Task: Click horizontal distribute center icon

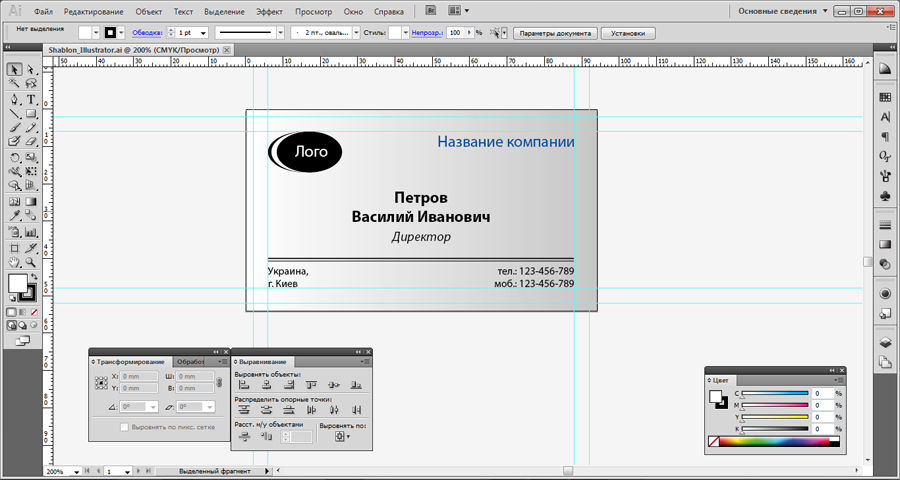Action: [x=334, y=409]
